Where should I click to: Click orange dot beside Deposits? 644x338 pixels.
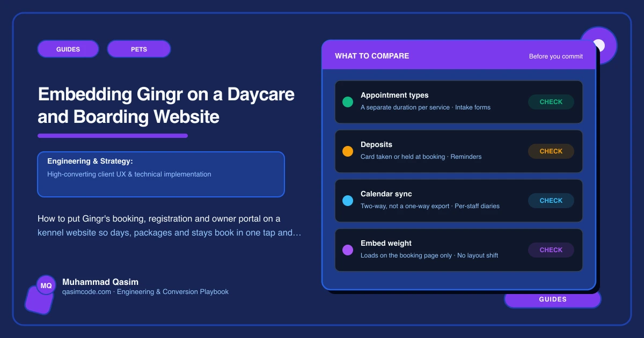[348, 151]
